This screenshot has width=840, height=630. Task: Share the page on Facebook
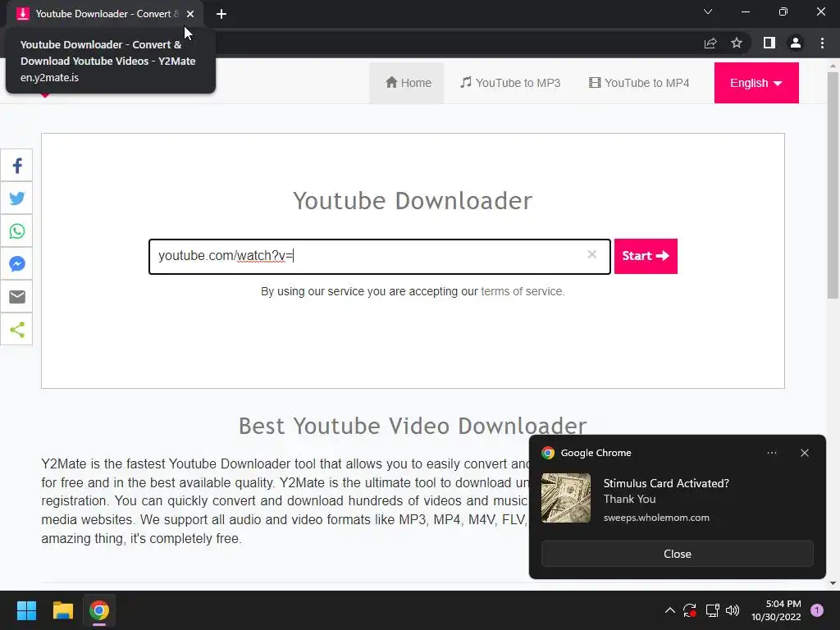[x=16, y=166]
